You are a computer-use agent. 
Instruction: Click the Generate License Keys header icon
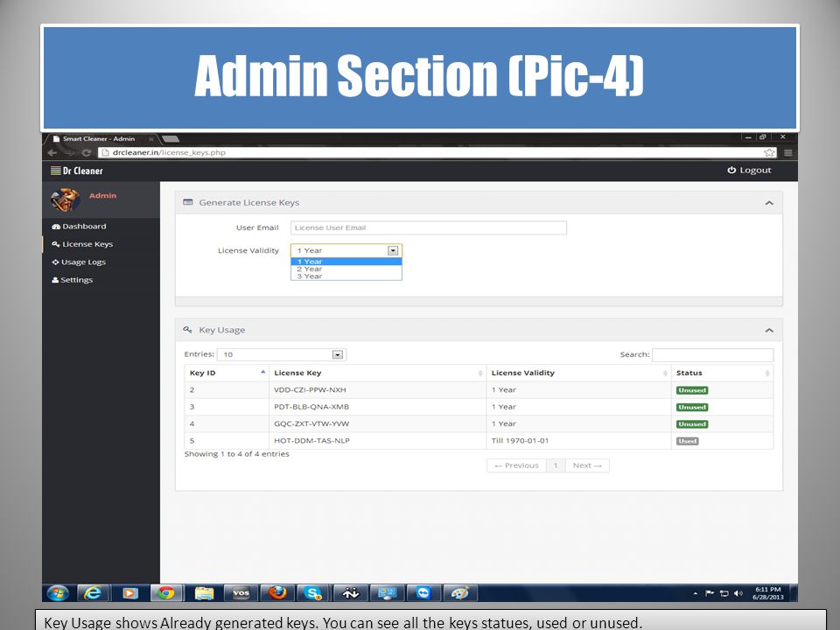(187, 202)
